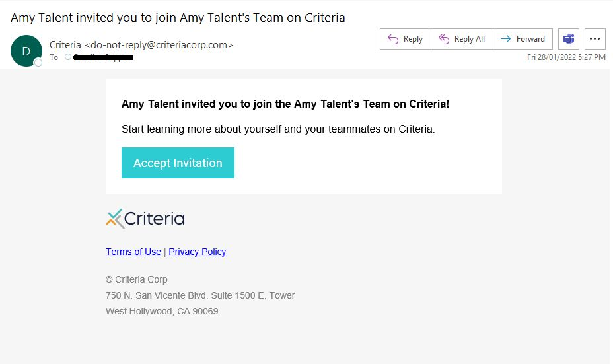
Task: Click the 'West Hollywood, CA 90069' text
Action: pos(162,312)
